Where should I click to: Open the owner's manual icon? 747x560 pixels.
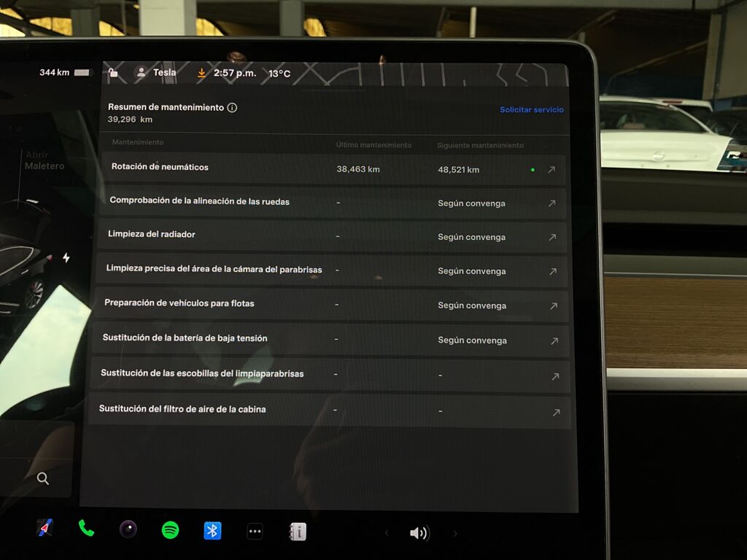pos(298,532)
